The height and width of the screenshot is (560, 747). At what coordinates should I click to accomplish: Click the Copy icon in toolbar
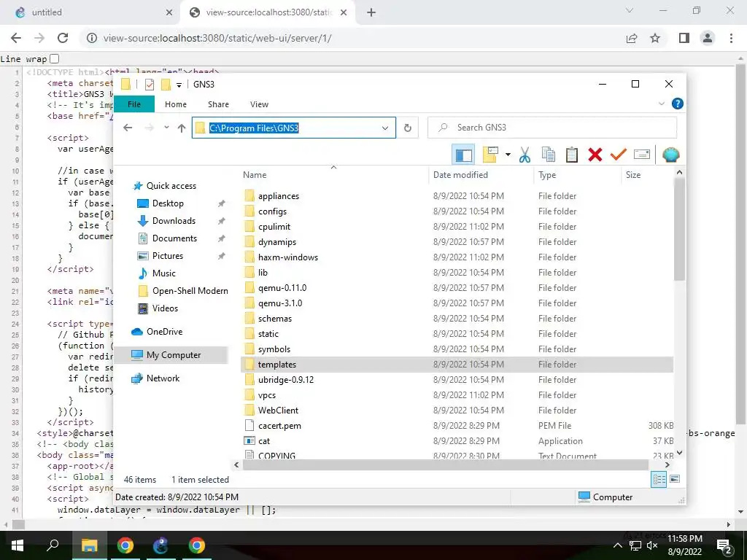coord(549,155)
